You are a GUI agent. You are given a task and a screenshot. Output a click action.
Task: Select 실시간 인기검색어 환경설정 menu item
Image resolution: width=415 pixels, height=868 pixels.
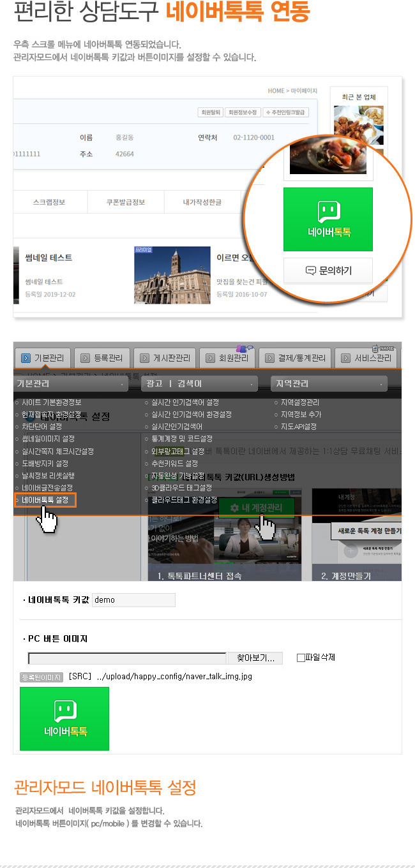pyautogui.click(x=192, y=415)
